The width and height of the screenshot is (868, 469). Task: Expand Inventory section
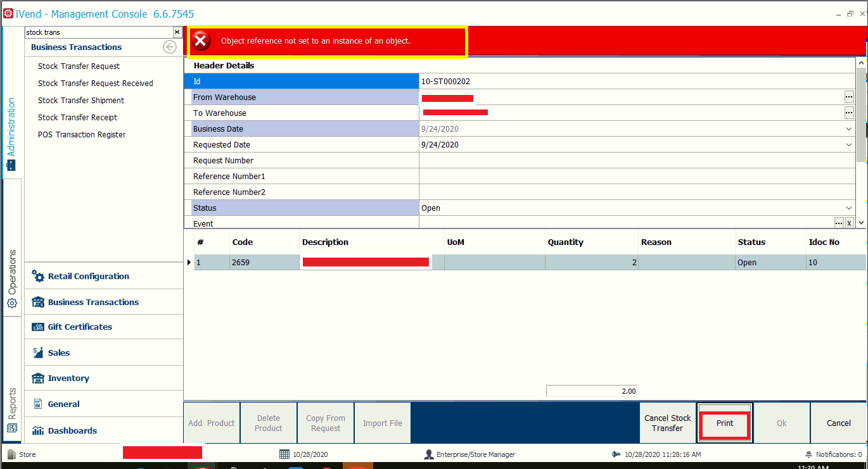coord(104,378)
